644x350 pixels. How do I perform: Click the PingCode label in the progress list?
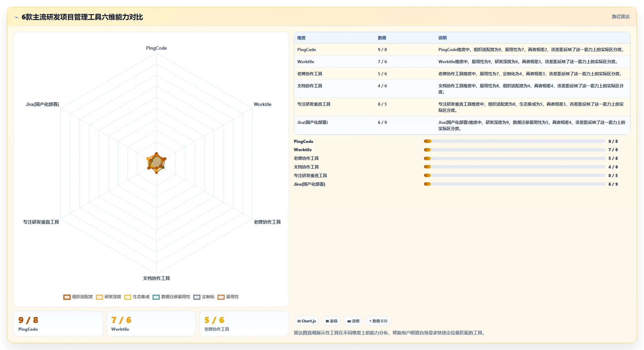[304, 142]
